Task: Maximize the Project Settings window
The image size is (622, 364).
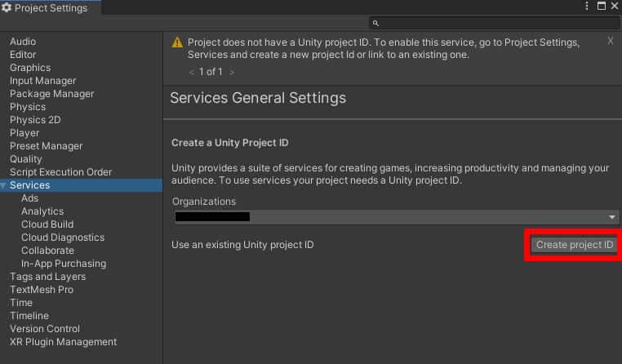Action: [602, 6]
